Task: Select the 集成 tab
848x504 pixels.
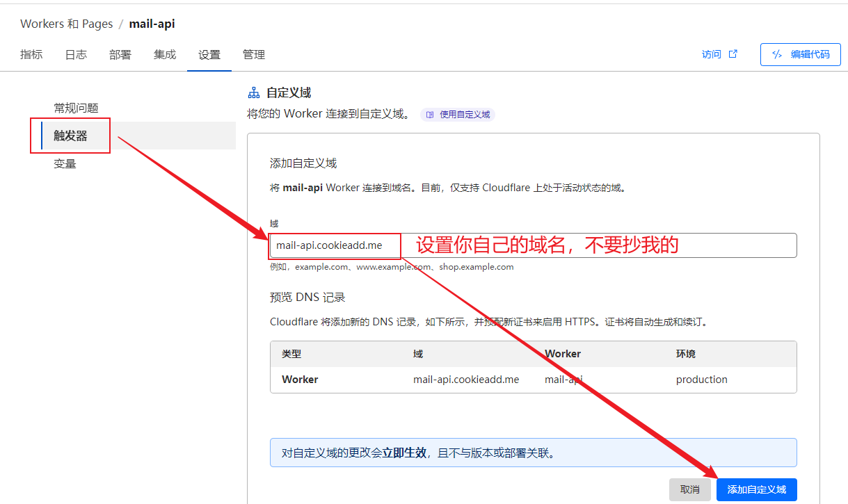Action: 165,55
